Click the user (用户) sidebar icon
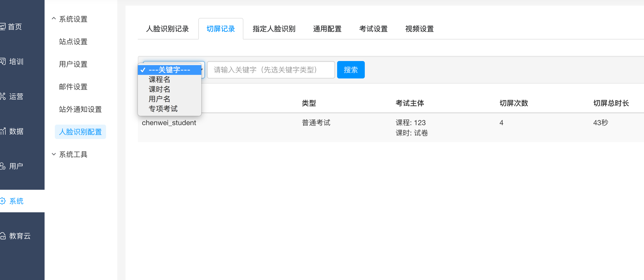 pos(3,166)
